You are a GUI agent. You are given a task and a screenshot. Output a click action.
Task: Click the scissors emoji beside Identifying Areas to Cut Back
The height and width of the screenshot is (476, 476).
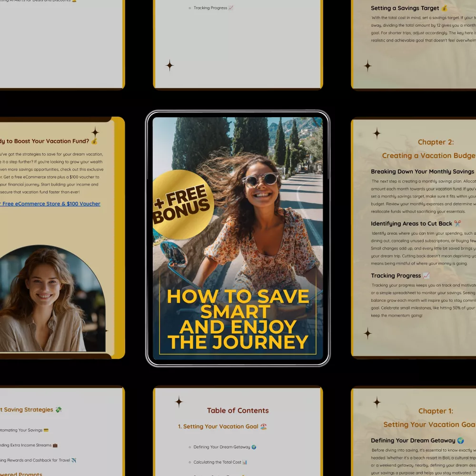pyautogui.click(x=457, y=223)
